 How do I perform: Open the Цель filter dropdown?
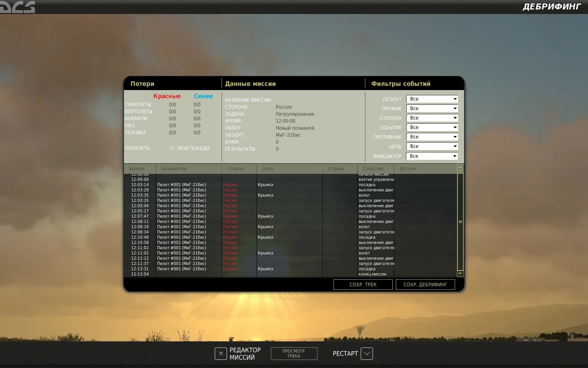(x=432, y=146)
